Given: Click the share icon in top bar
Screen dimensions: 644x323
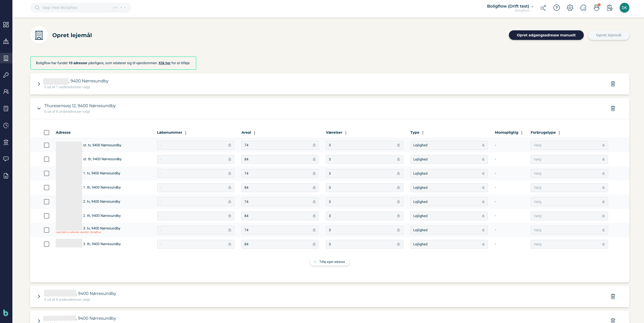Looking at the screenshot, I should pyautogui.click(x=543, y=8).
